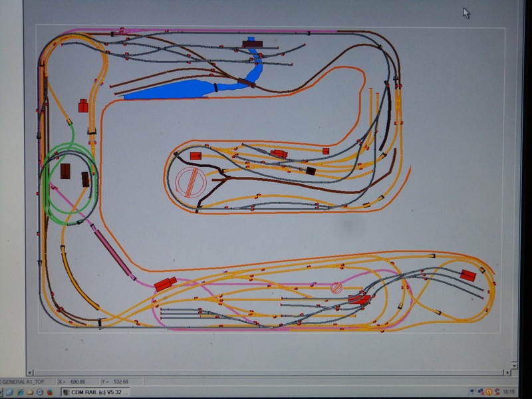
Task: Click the horizontal scrollbar right arrow
Action: click(507, 372)
